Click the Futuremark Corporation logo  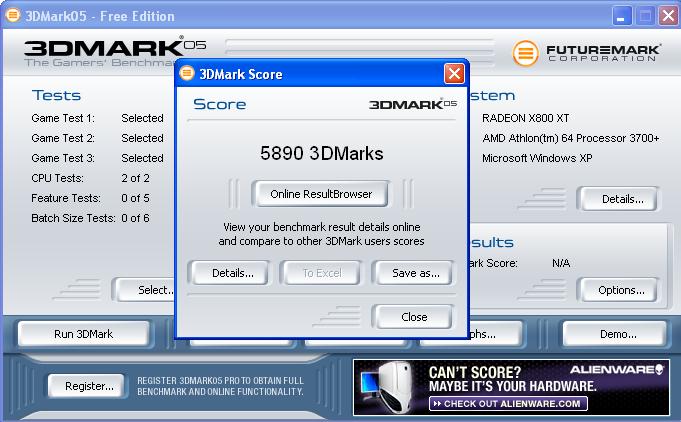point(586,53)
